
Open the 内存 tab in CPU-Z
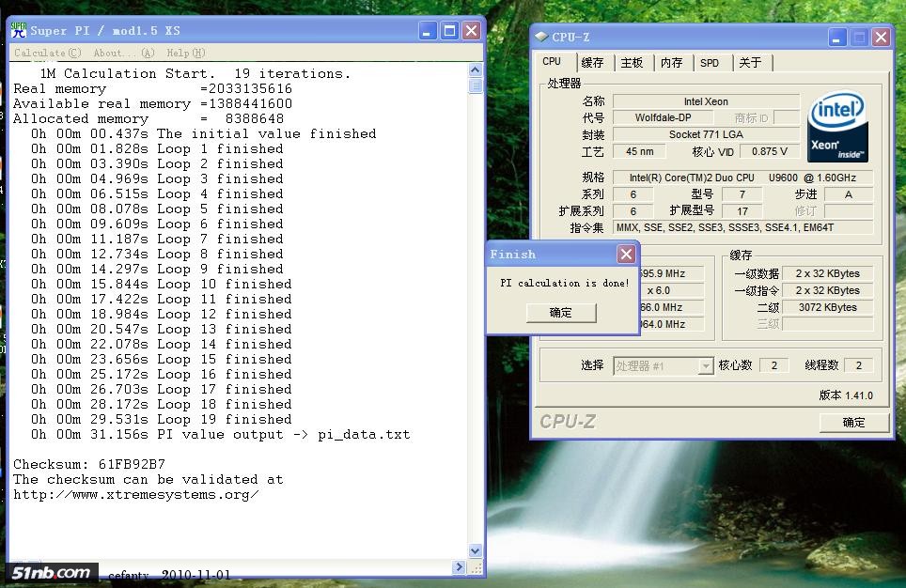671,62
